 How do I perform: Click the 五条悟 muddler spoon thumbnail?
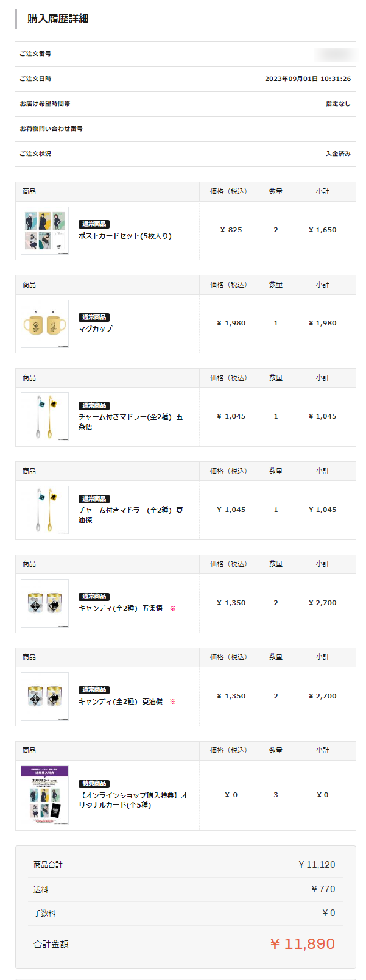(x=44, y=417)
